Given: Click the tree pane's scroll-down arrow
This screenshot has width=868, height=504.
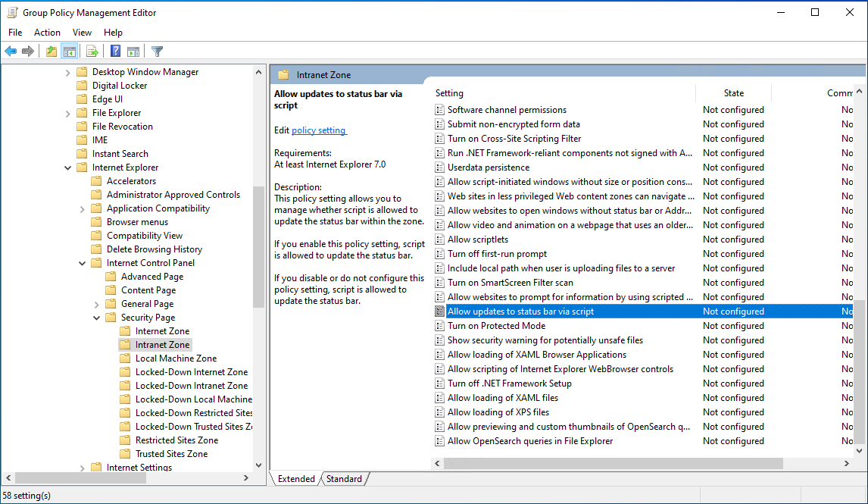Looking at the screenshot, I should 258,465.
